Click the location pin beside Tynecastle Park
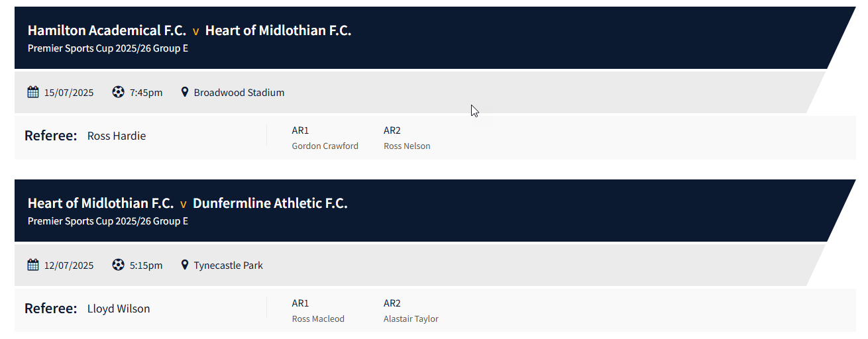This screenshot has height=339, width=868. (x=185, y=265)
